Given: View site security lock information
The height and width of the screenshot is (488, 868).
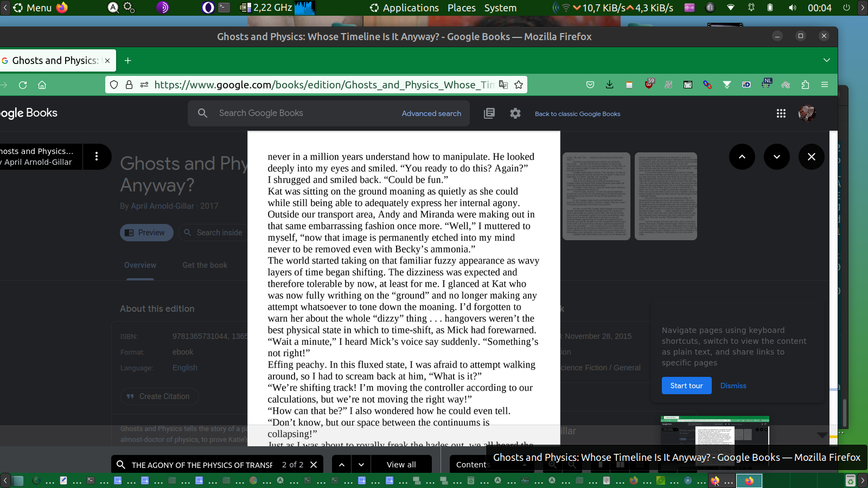Looking at the screenshot, I should click(129, 85).
